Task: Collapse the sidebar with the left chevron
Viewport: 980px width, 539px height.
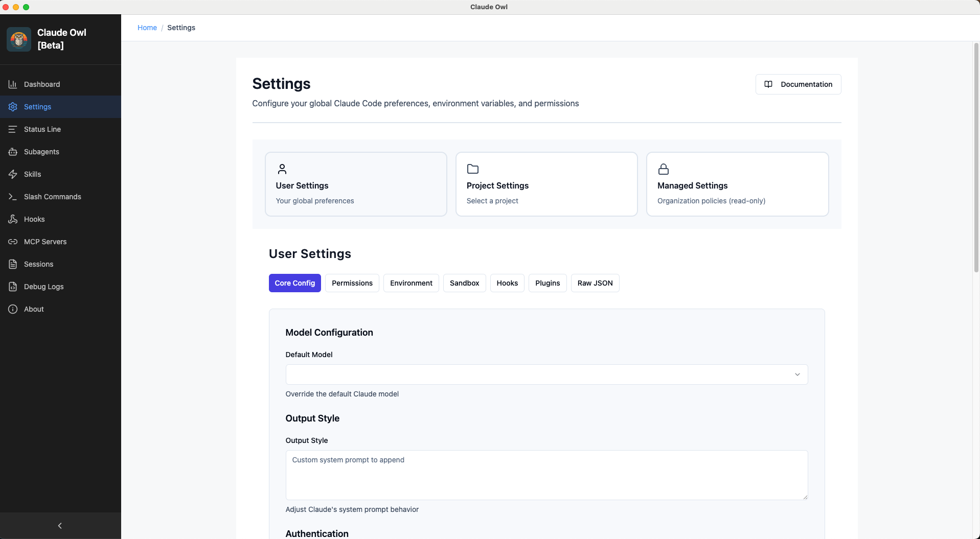Action: click(60, 526)
